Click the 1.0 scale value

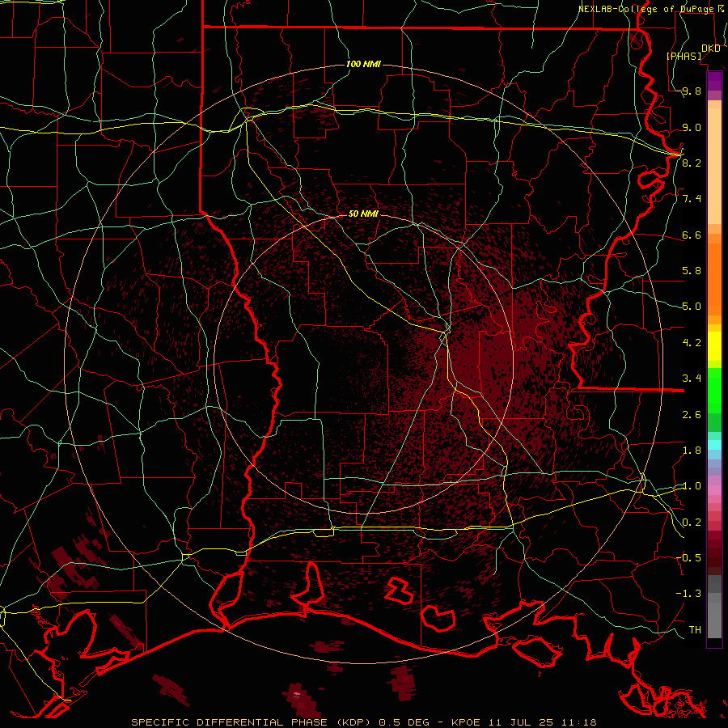(x=692, y=486)
